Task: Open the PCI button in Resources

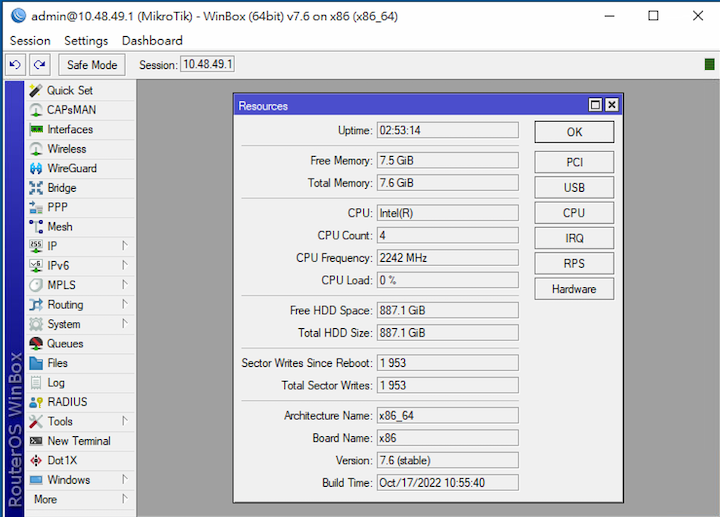Action: pos(574,162)
